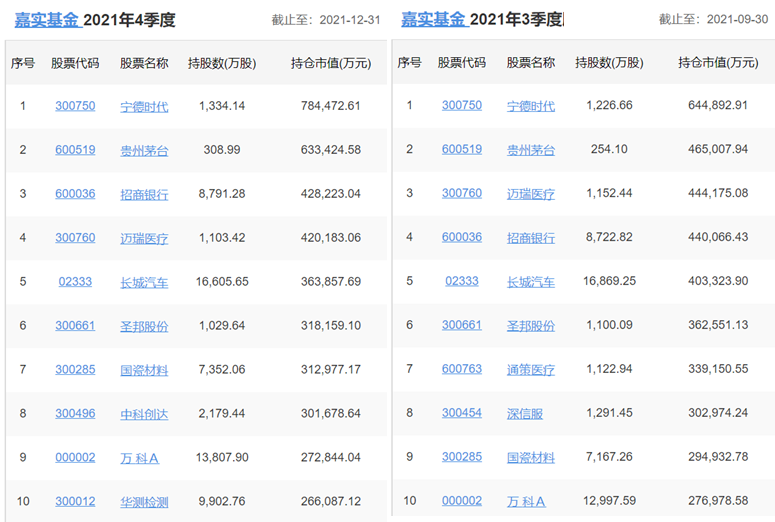Select 万 科A in the 4季度 table
Image resolution: width=775 pixels, height=522 pixels.
(140, 458)
